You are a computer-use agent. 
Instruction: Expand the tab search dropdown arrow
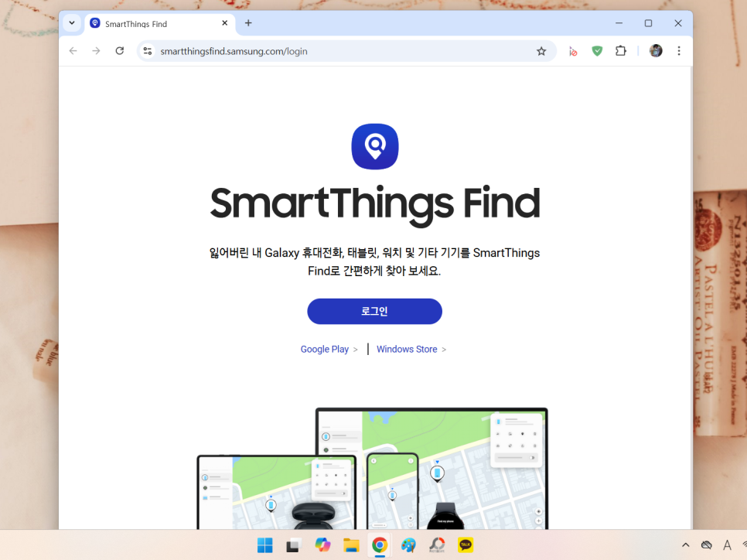pyautogui.click(x=72, y=23)
